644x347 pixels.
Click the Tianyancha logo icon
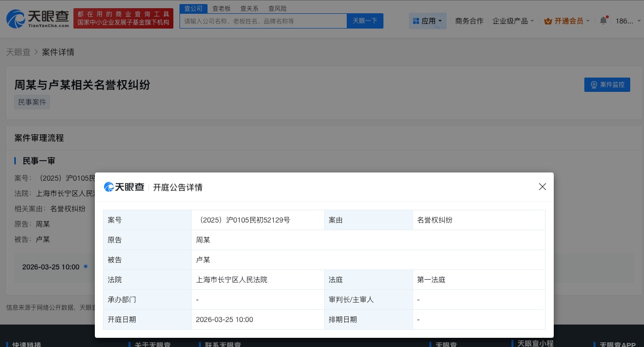pos(15,19)
